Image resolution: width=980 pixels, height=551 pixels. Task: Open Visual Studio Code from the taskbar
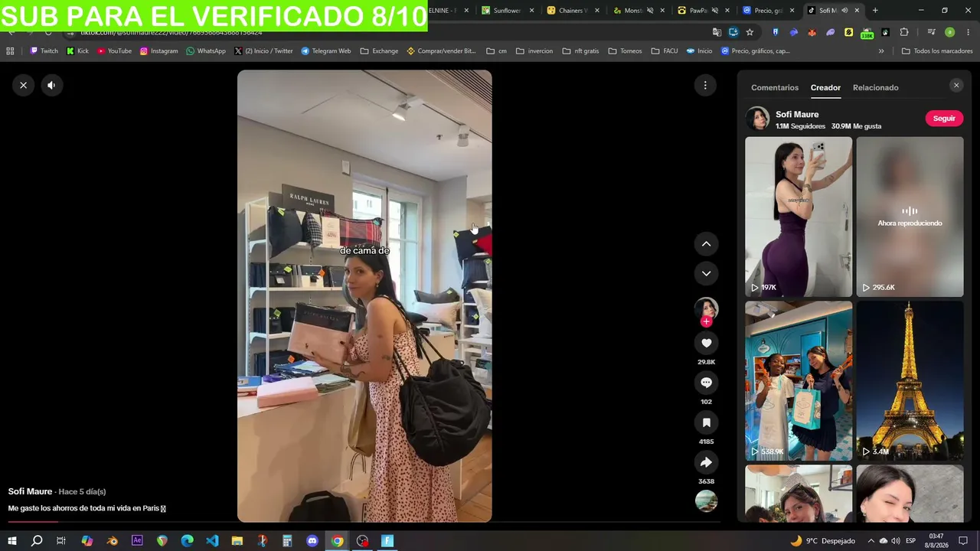pyautogui.click(x=212, y=541)
